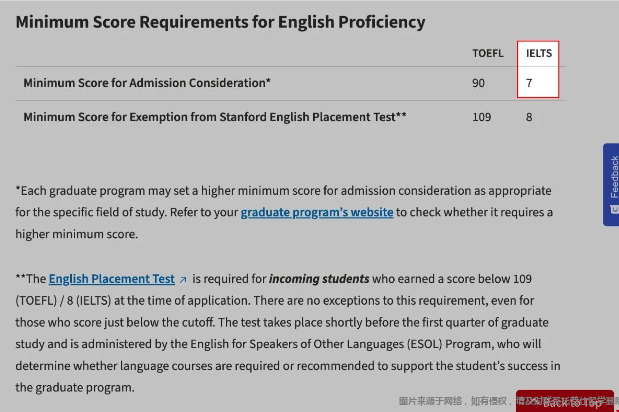Image resolution: width=619 pixels, height=412 pixels.
Task: Click the Minimum Score Requirements for English Proficiency heading
Action: [x=220, y=22]
